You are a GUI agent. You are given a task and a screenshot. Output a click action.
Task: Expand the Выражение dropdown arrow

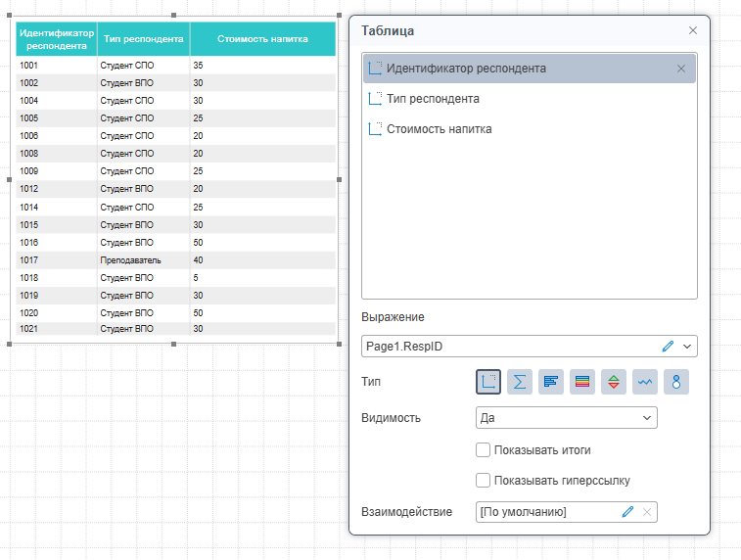[x=687, y=346]
